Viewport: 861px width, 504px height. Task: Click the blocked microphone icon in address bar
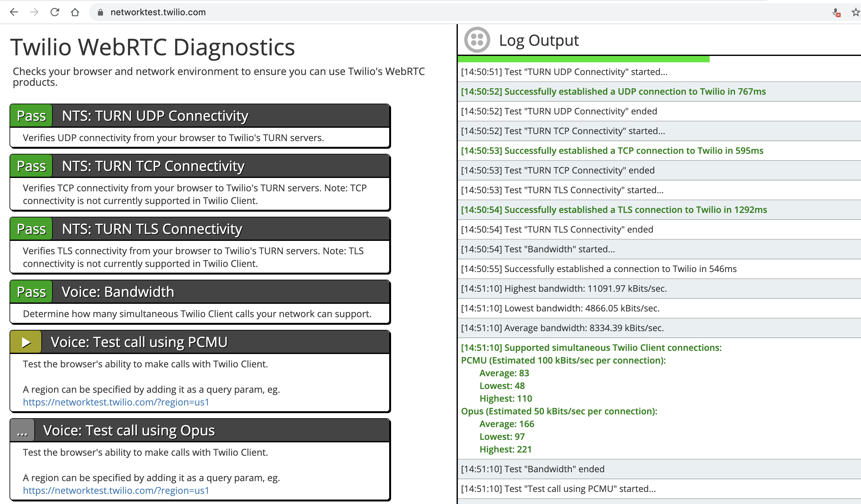(x=836, y=13)
